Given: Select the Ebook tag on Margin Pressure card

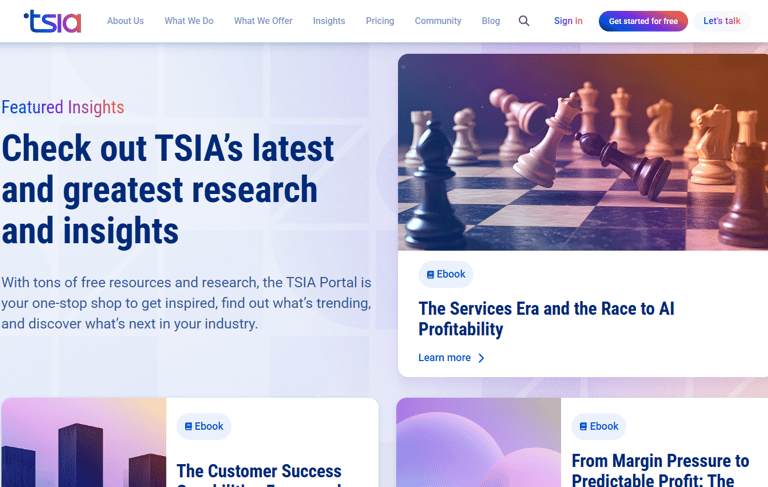Looking at the screenshot, I should pos(599,426).
